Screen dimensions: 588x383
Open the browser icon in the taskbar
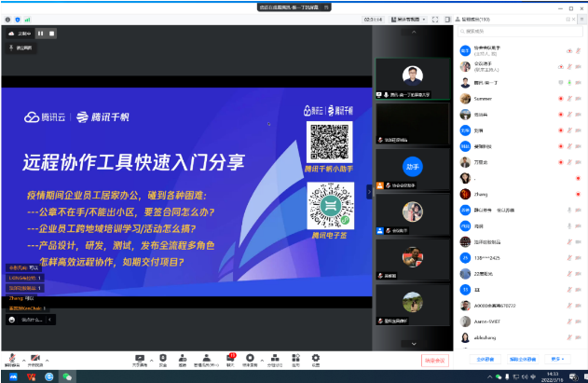click(49, 376)
